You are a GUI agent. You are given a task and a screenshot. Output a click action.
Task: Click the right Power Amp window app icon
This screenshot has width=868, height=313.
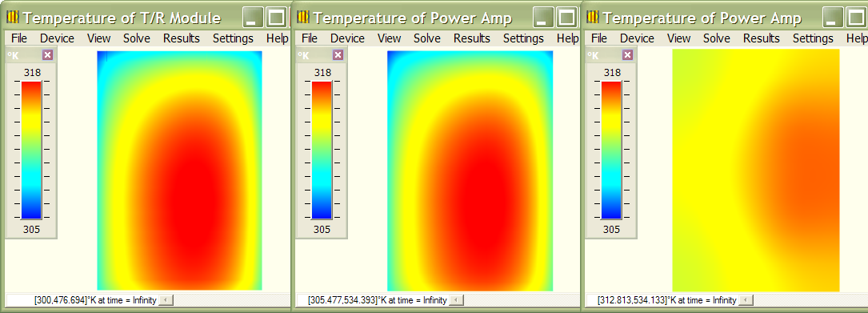click(592, 18)
